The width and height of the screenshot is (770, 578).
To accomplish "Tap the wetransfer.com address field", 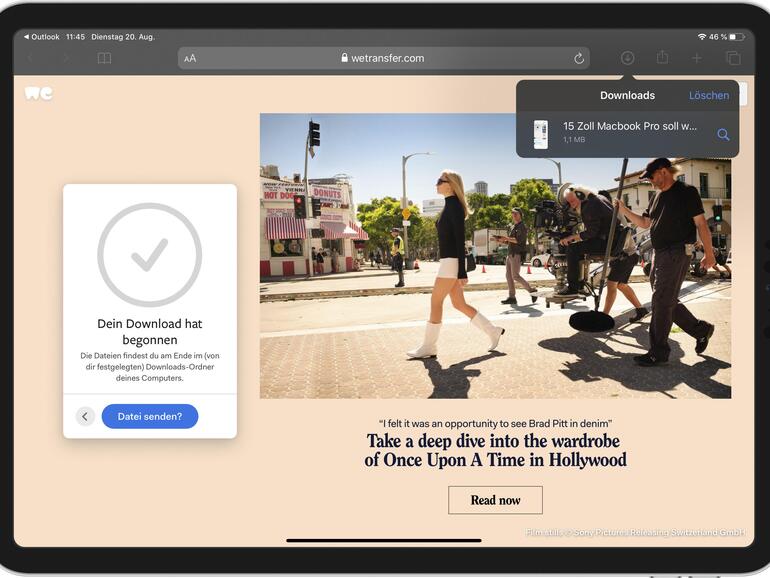I will pyautogui.click(x=384, y=58).
